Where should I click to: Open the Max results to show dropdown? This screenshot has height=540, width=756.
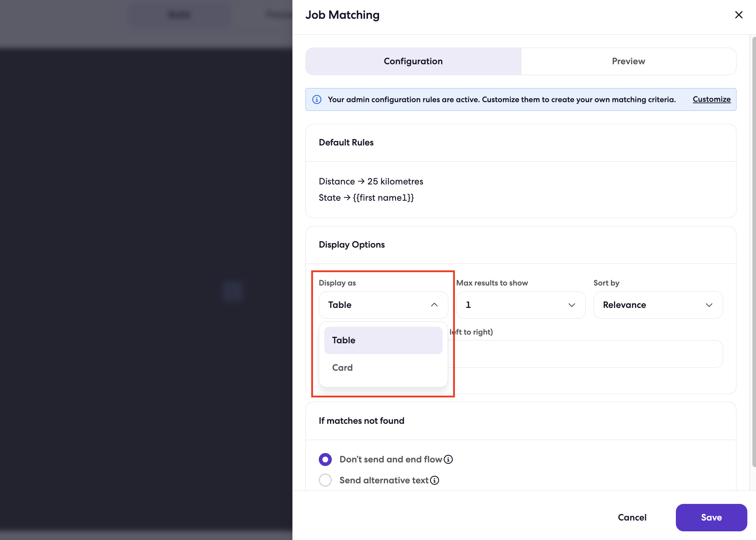[x=521, y=305]
